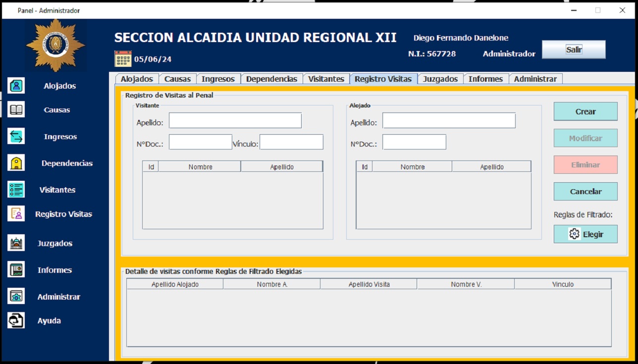Screen dimensions: 638x364
Task: Log out with the Salir button
Action: click(x=574, y=50)
